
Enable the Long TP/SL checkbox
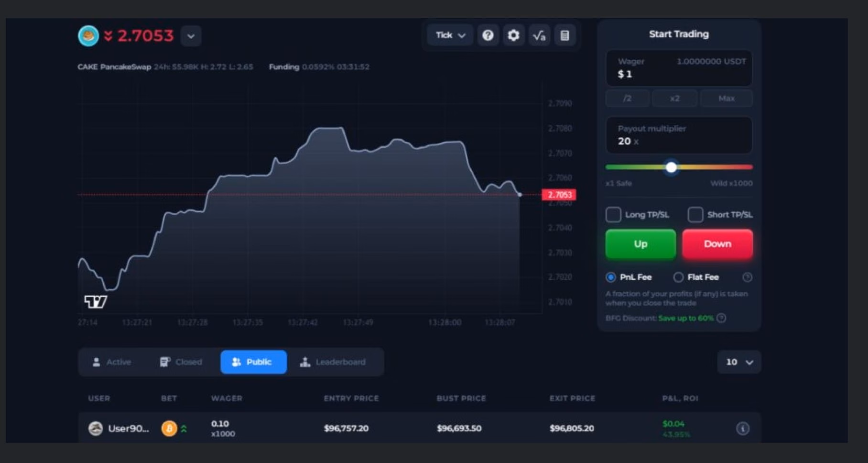613,215
